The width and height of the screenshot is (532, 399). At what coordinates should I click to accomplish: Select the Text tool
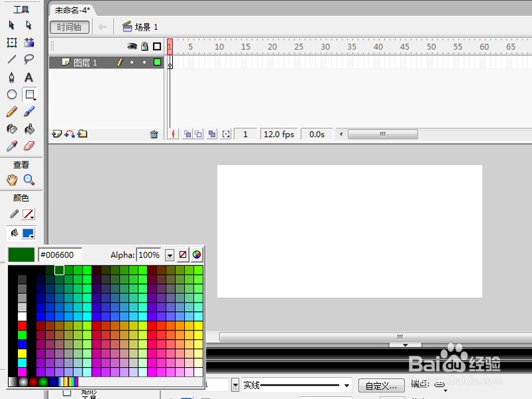(x=29, y=77)
